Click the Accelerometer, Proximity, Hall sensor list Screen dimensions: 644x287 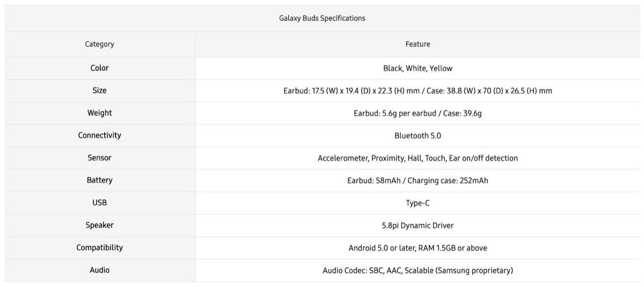click(418, 158)
